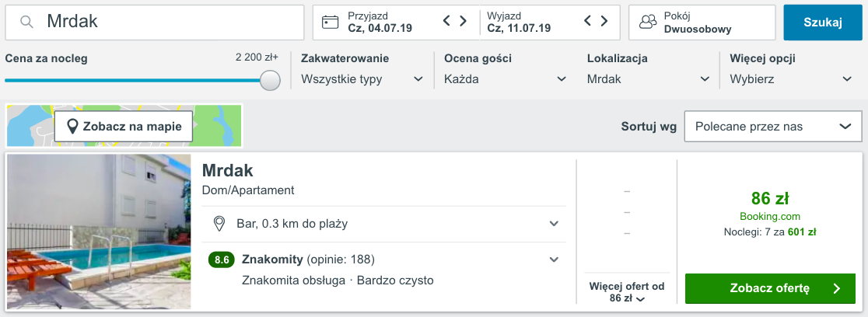868x317 pixels.
Task: Open the check-in calendar icon
Action: tap(331, 22)
